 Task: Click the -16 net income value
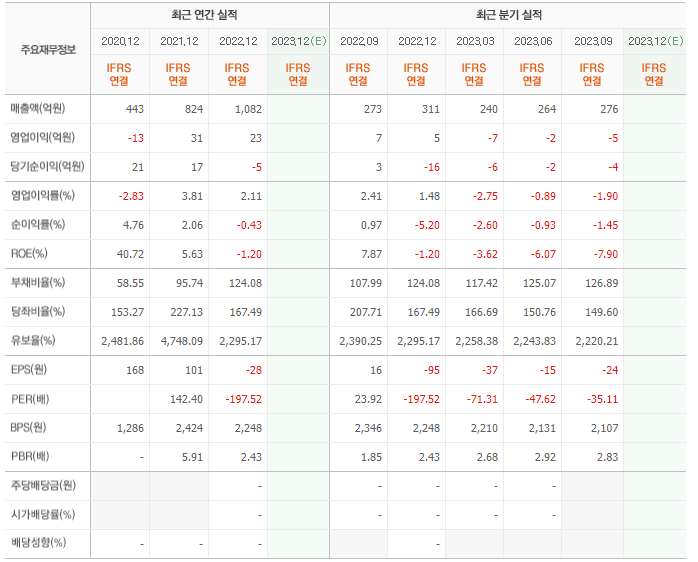click(x=432, y=167)
